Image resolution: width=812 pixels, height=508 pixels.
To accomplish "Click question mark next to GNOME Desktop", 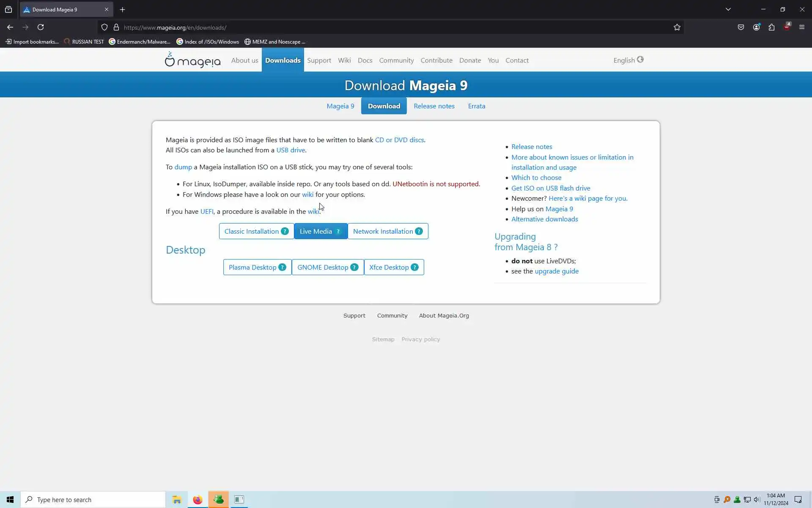I will pyautogui.click(x=354, y=267).
